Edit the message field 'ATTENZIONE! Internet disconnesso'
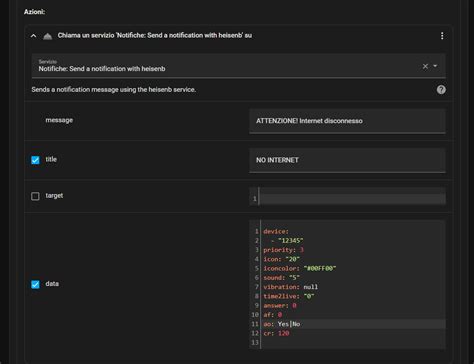Screen dimensions: 474x364 click(x=347, y=121)
